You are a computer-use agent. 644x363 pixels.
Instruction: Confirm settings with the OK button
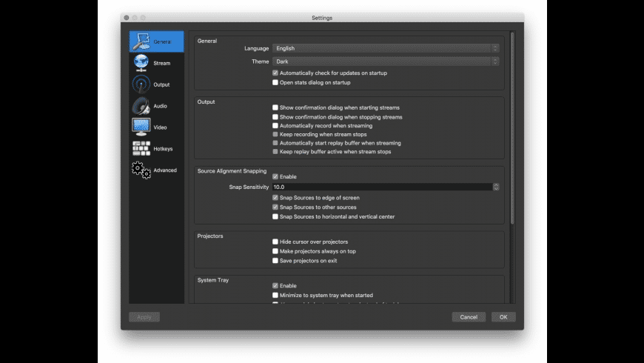[x=503, y=317]
